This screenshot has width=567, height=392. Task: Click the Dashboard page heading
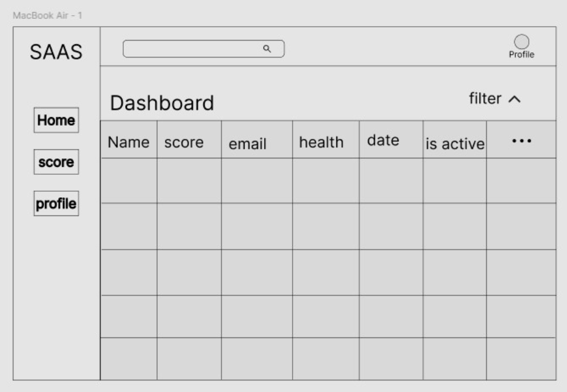[162, 103]
